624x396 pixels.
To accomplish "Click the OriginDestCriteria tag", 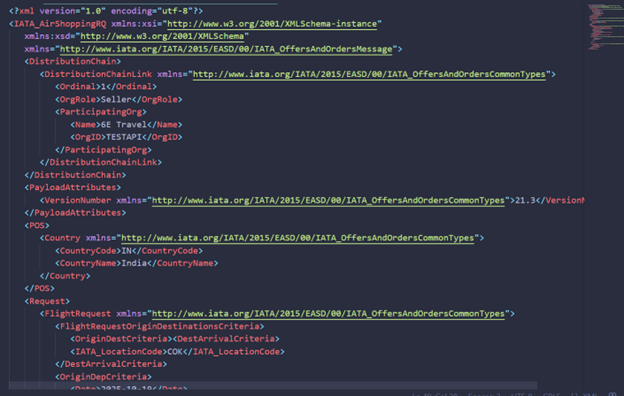I will tap(121, 339).
